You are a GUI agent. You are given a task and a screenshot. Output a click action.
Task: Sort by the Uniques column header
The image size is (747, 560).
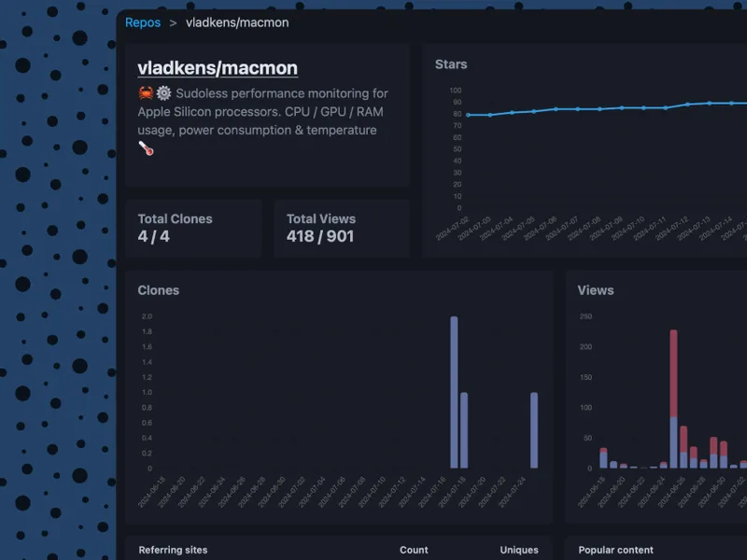[519, 550]
